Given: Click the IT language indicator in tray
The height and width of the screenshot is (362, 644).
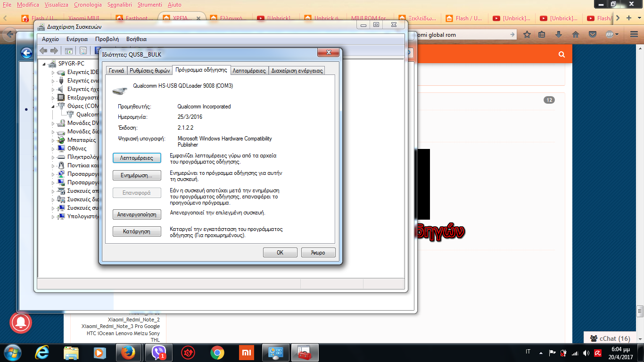Looking at the screenshot, I should point(528,352).
